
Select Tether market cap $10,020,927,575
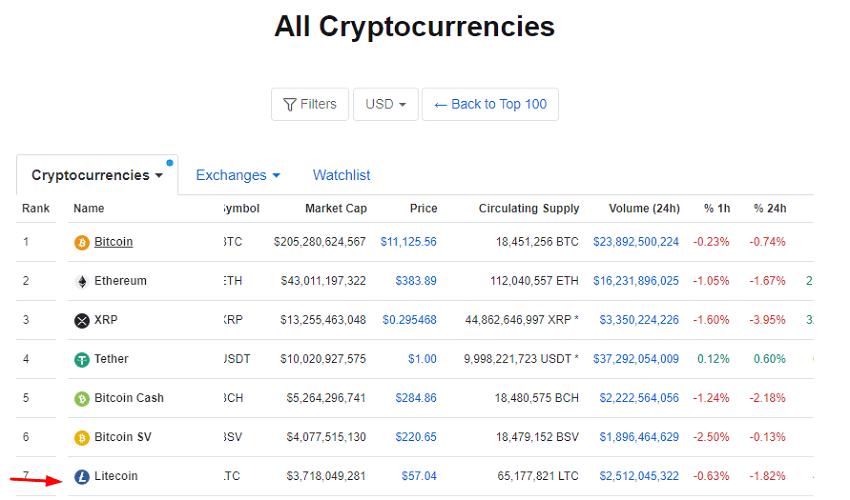tap(323, 359)
